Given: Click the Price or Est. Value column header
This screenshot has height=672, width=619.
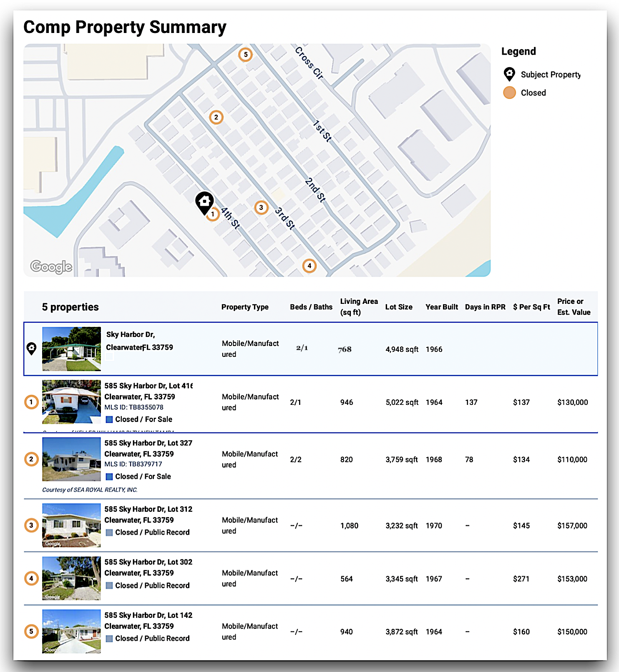Looking at the screenshot, I should [x=574, y=307].
